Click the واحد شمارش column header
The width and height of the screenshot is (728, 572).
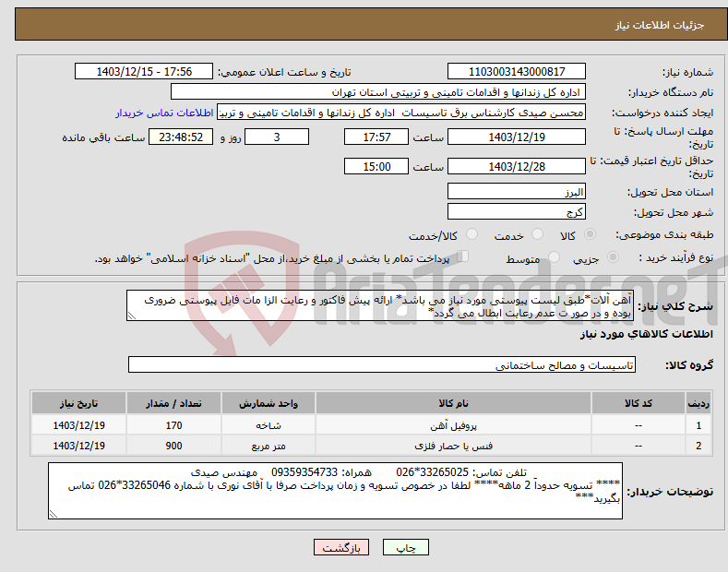269,403
